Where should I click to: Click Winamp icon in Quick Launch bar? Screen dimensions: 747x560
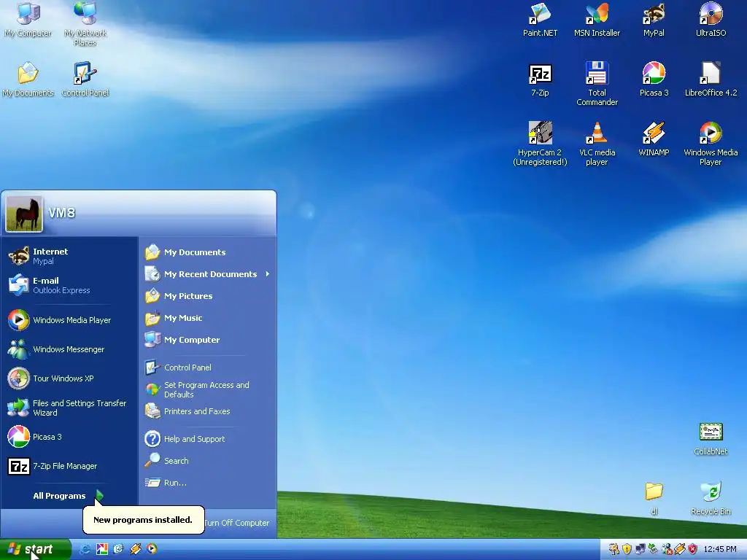[135, 549]
